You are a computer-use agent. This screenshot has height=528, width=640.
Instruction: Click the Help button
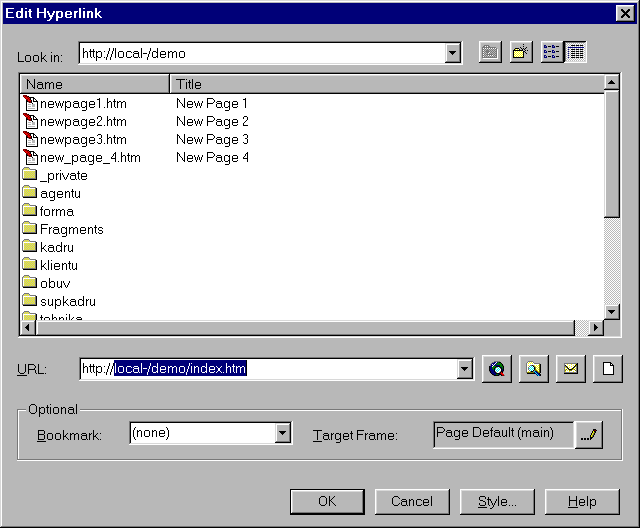click(582, 501)
